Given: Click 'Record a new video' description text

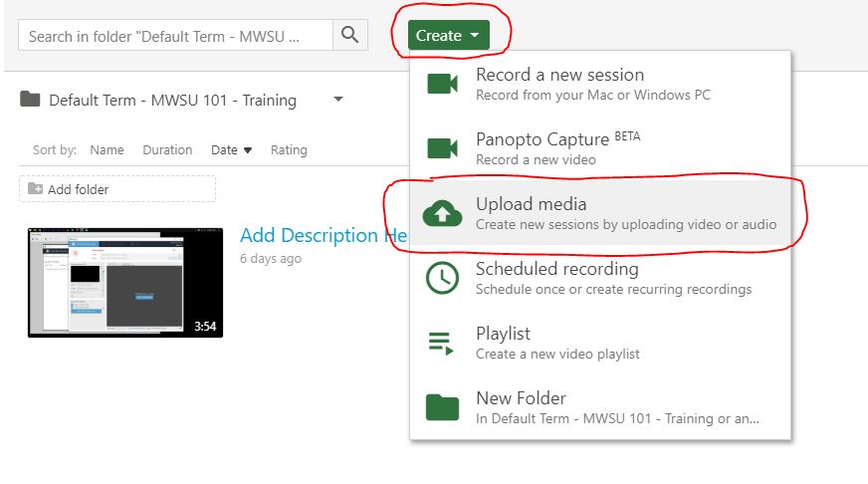Looking at the screenshot, I should coord(536,160).
